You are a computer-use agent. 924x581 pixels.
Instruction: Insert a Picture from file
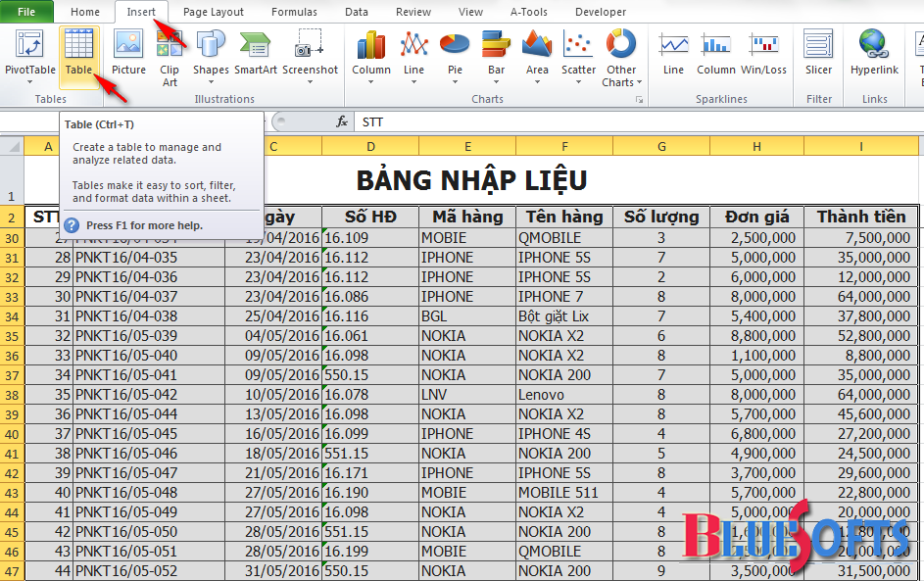coord(128,53)
